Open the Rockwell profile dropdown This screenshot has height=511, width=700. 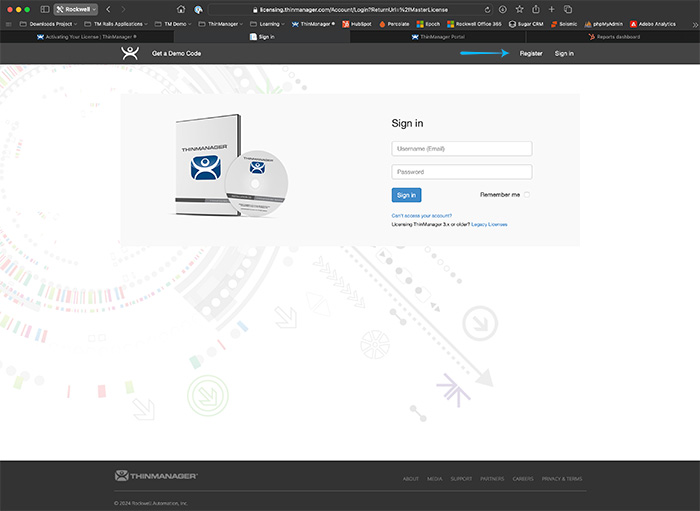click(x=75, y=9)
